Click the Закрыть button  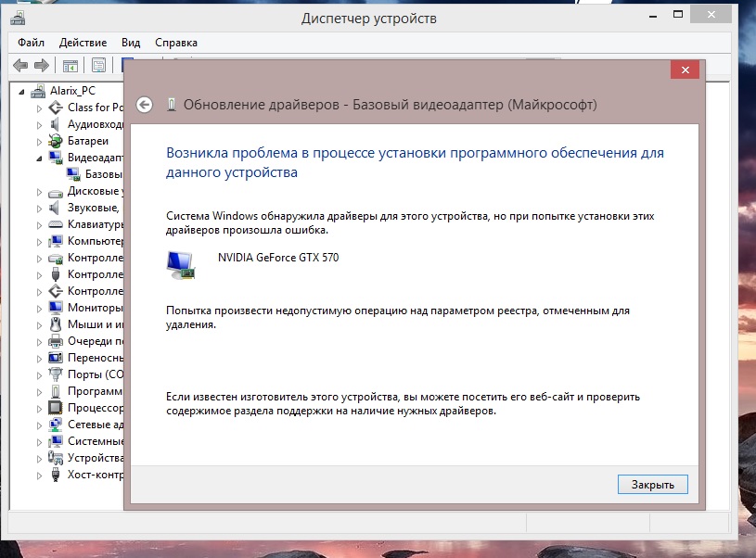[x=653, y=484]
